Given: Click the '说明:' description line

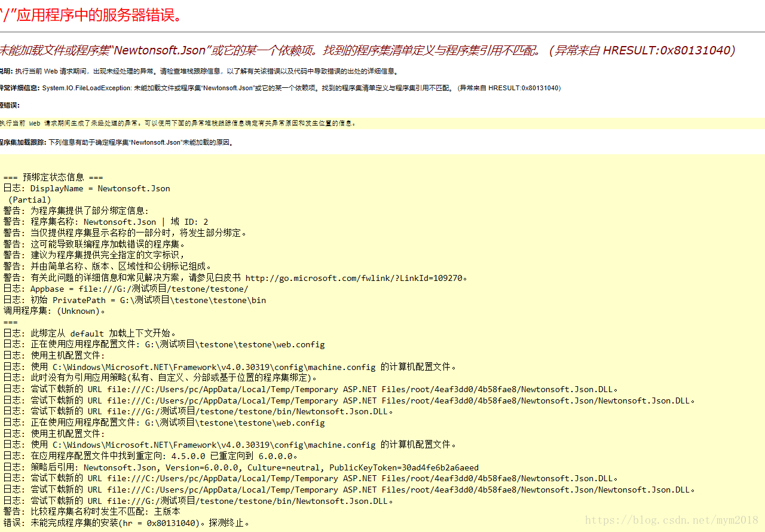Looking at the screenshot, I should (199, 71).
